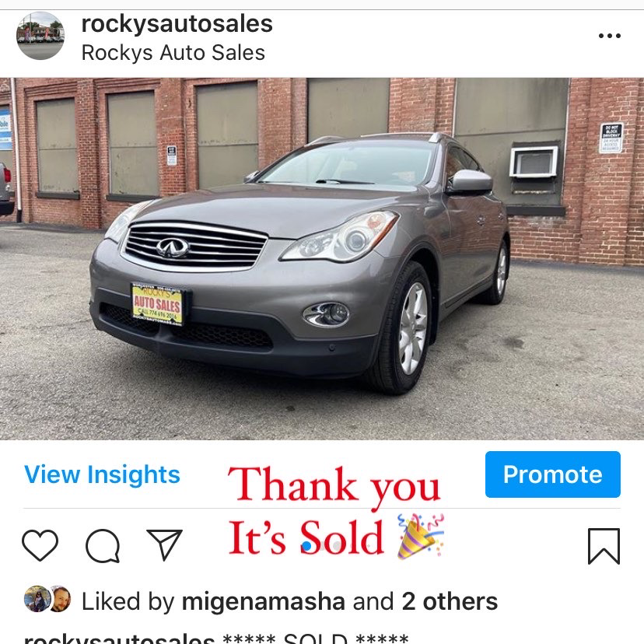
Task: Open the rockysautosales profile picture
Action: tap(40, 36)
